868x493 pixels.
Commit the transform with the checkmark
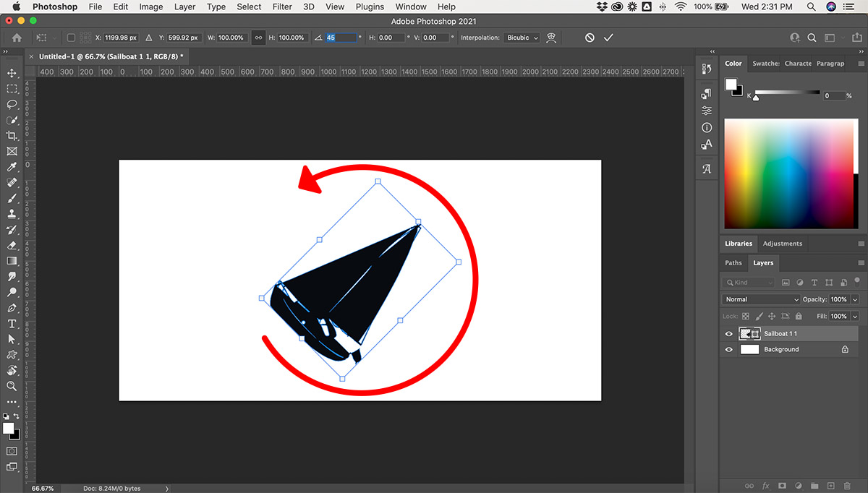pos(608,38)
